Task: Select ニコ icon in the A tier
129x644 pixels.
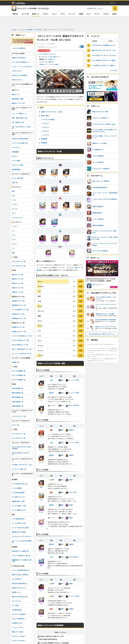Action: pyautogui.click(x=54, y=205)
